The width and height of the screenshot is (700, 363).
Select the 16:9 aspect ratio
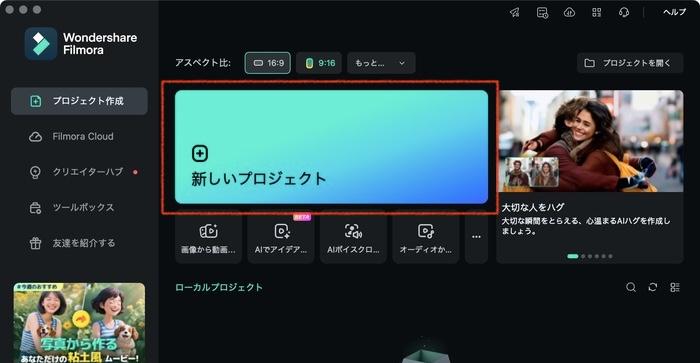click(268, 63)
